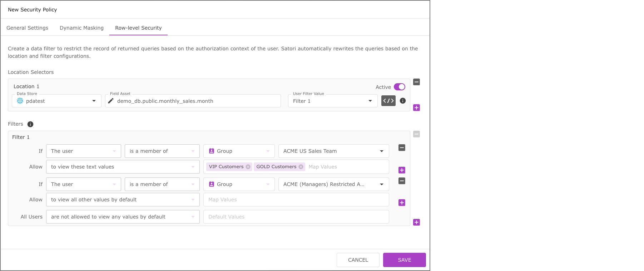This screenshot has width=644, height=271.
Task: Add a new filter with the bottom plus icon
Action: pyautogui.click(x=416, y=222)
